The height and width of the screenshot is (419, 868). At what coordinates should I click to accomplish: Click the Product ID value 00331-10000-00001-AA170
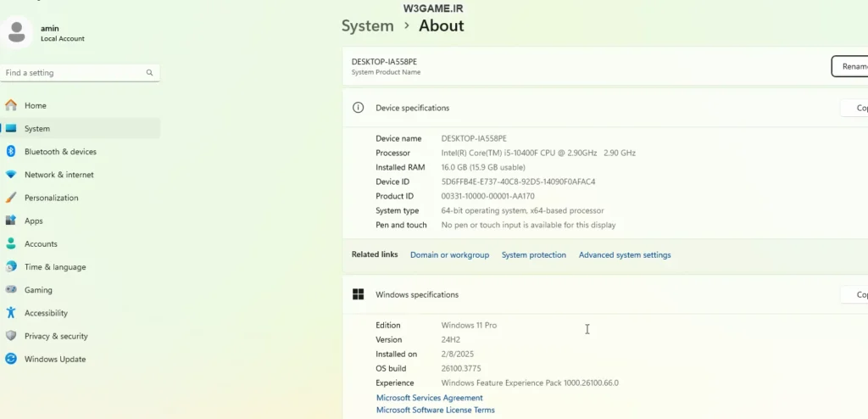pos(487,196)
